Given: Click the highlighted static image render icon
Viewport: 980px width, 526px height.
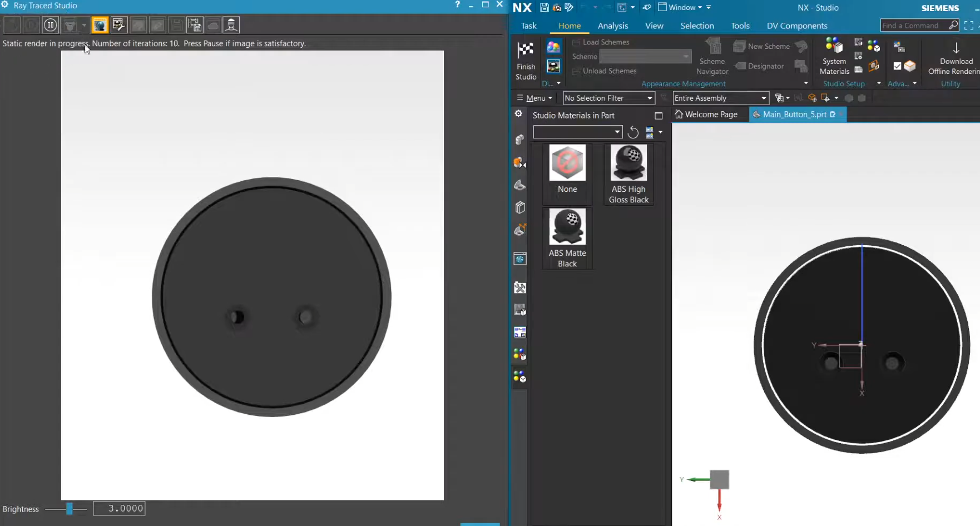Looking at the screenshot, I should pyautogui.click(x=100, y=25).
